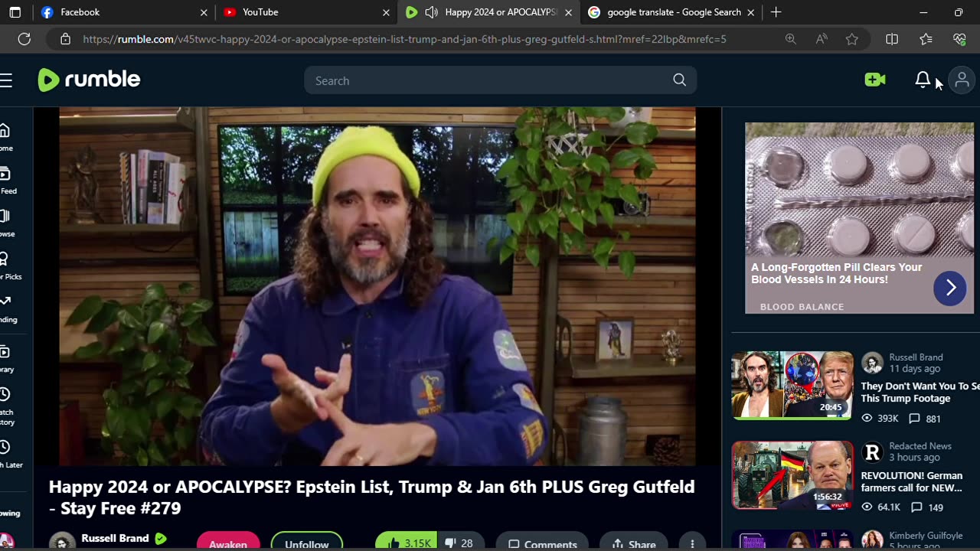Click the '881' comments count
Viewport: 980px width, 551px height.
point(925,419)
